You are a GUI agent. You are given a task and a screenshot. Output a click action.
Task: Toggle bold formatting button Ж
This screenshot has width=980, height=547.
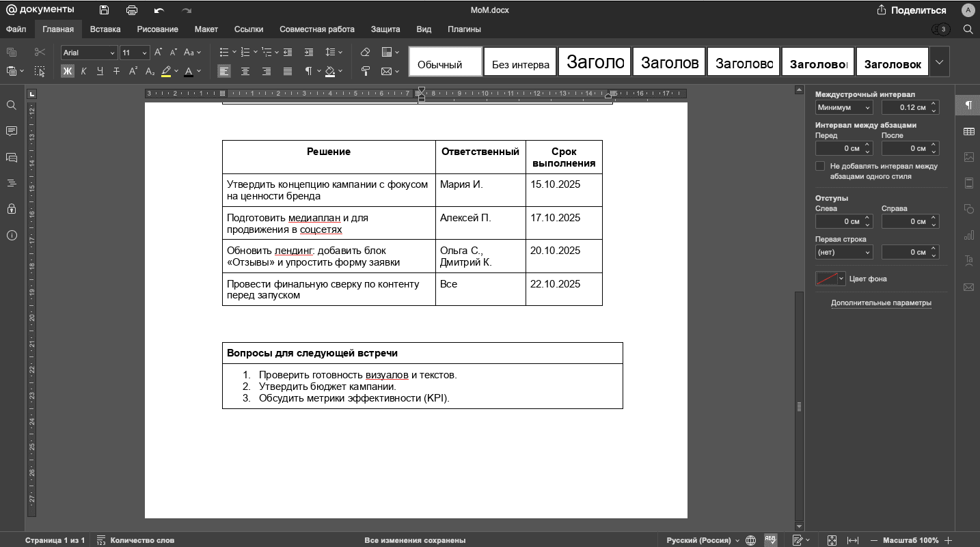pyautogui.click(x=67, y=71)
